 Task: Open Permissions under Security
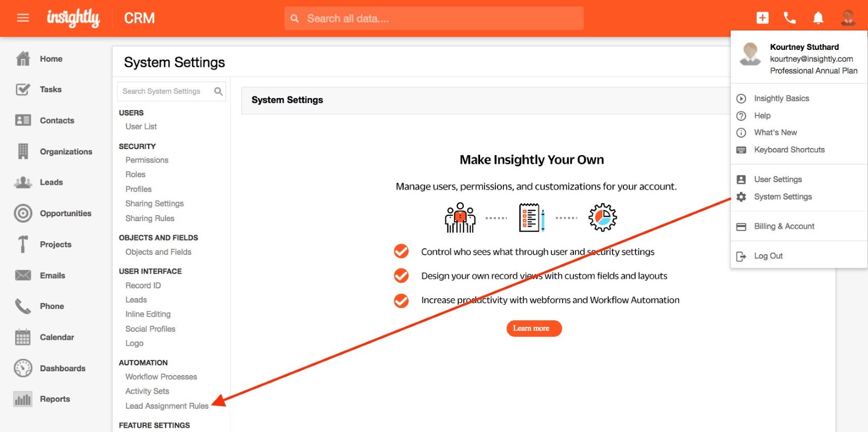click(147, 160)
